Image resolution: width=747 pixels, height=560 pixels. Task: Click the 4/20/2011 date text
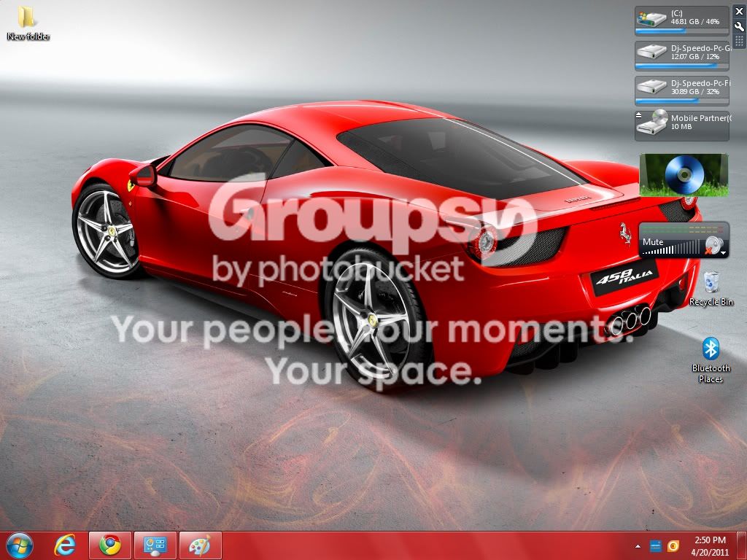coord(710,553)
